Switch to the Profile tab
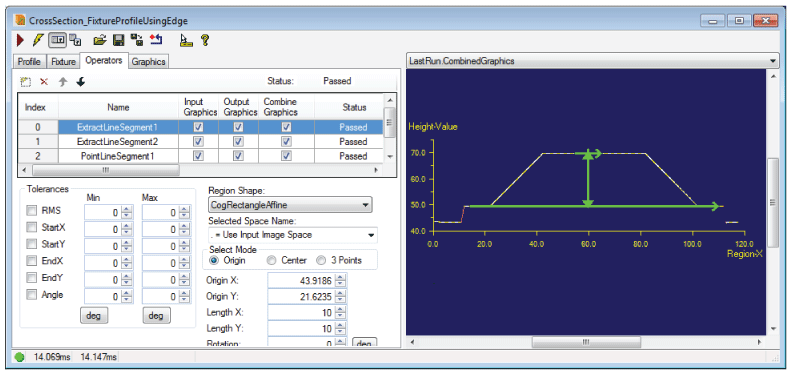802x371 pixels. click(x=29, y=62)
